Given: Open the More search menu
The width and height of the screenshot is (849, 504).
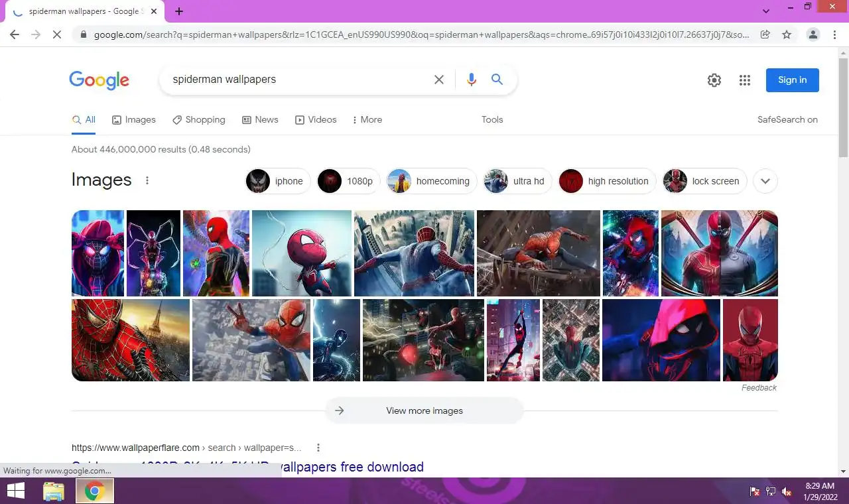Looking at the screenshot, I should [x=367, y=120].
